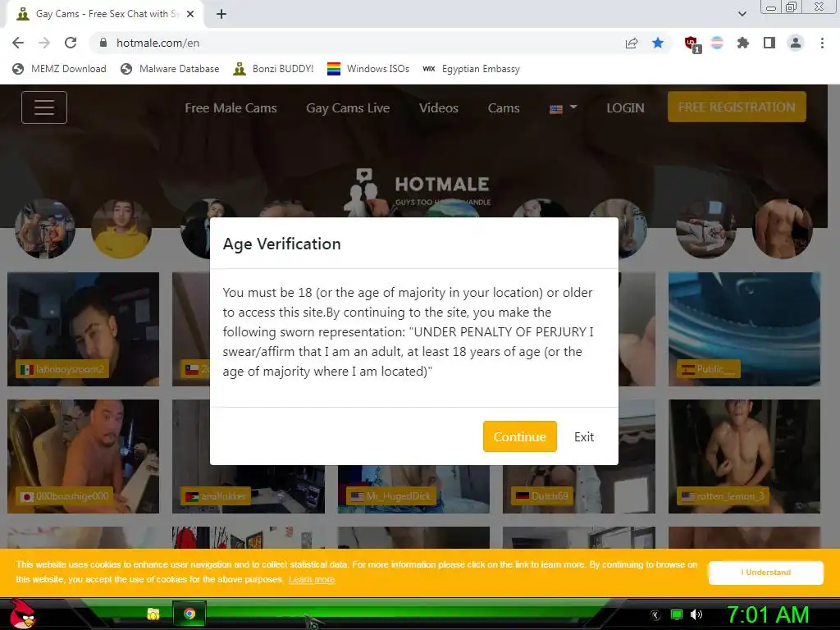Open the Learn more cookie link
Viewport: 840px width, 630px height.
pyautogui.click(x=311, y=579)
